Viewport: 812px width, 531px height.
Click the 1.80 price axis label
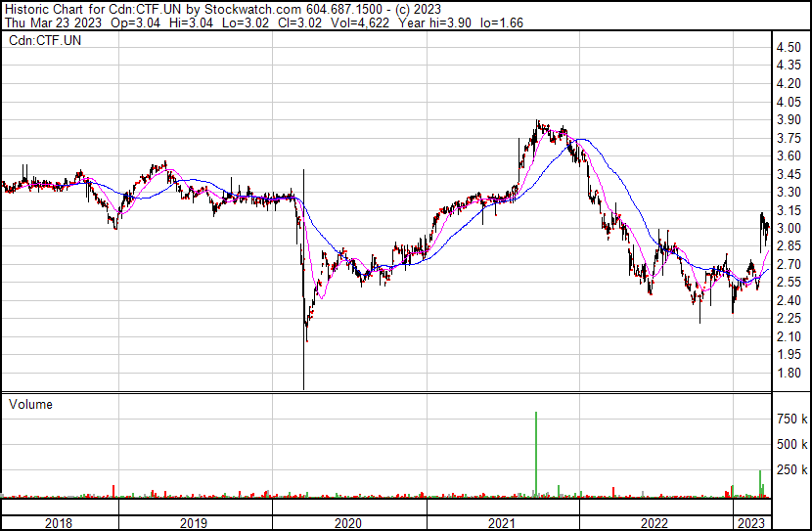pos(787,374)
